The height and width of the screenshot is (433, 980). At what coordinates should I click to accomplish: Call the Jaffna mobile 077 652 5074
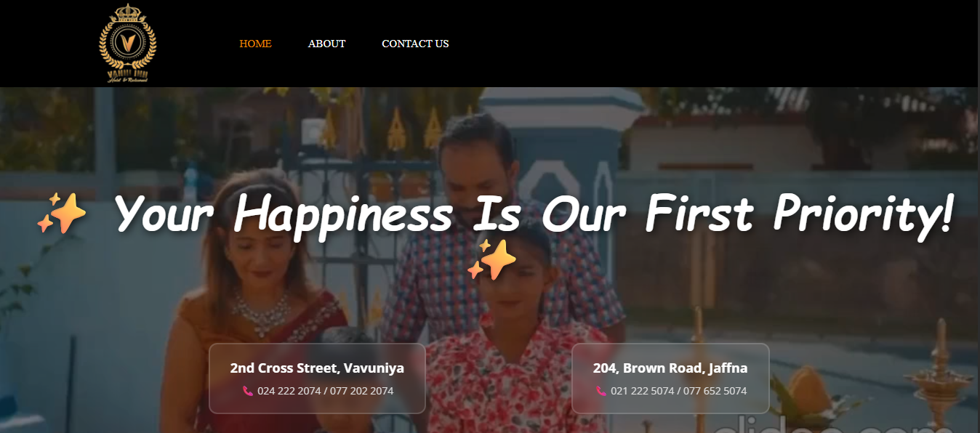click(x=715, y=391)
